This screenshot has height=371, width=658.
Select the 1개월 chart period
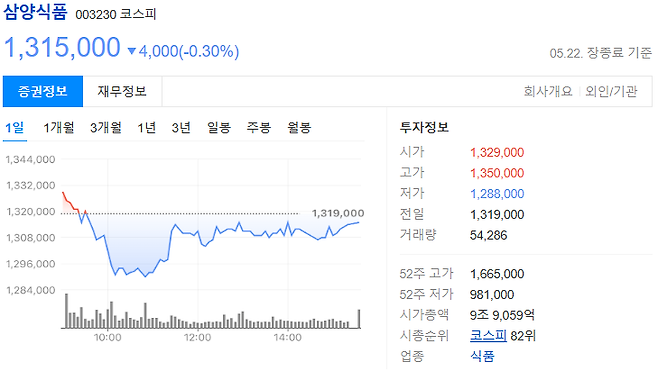tap(59, 128)
